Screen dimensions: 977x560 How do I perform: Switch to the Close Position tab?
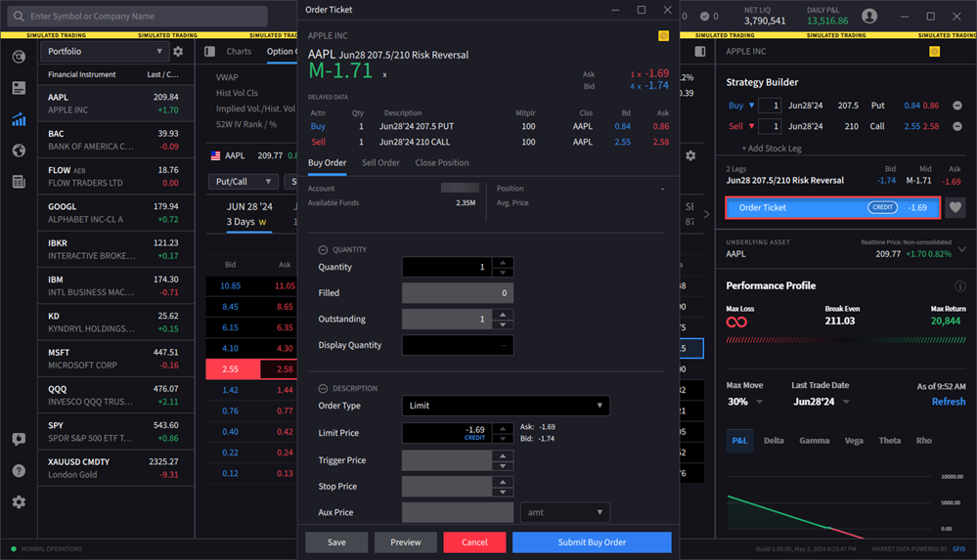point(442,162)
